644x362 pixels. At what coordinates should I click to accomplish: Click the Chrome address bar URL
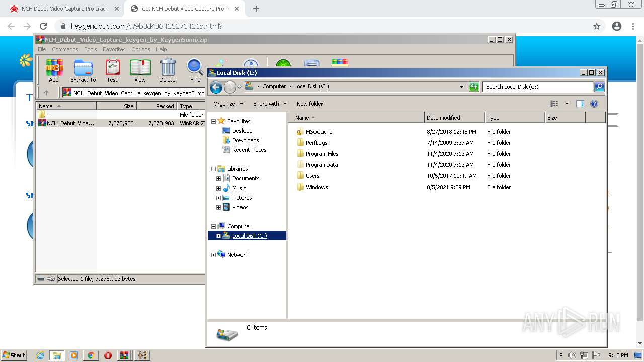(x=147, y=26)
